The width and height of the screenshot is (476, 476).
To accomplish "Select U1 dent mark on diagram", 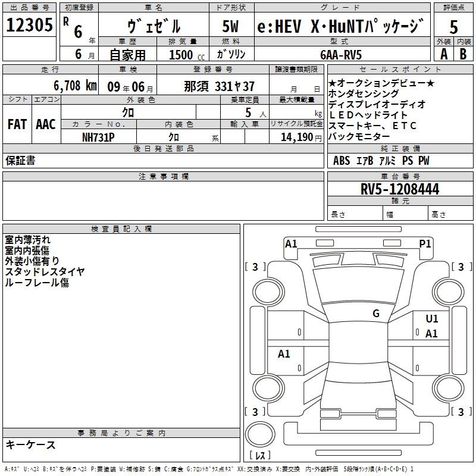I will [432, 319].
